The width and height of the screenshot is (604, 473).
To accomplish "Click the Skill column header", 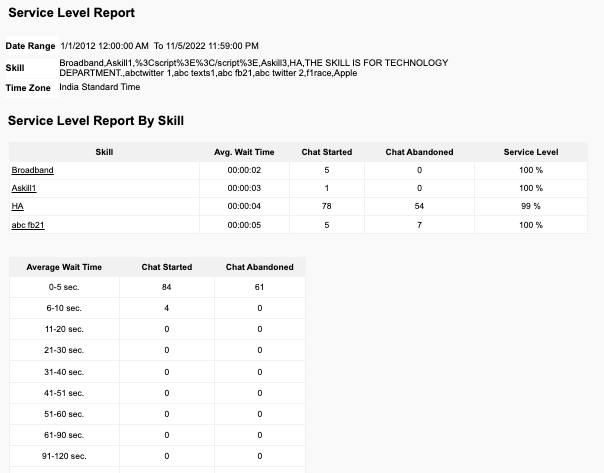I will [x=103, y=152].
